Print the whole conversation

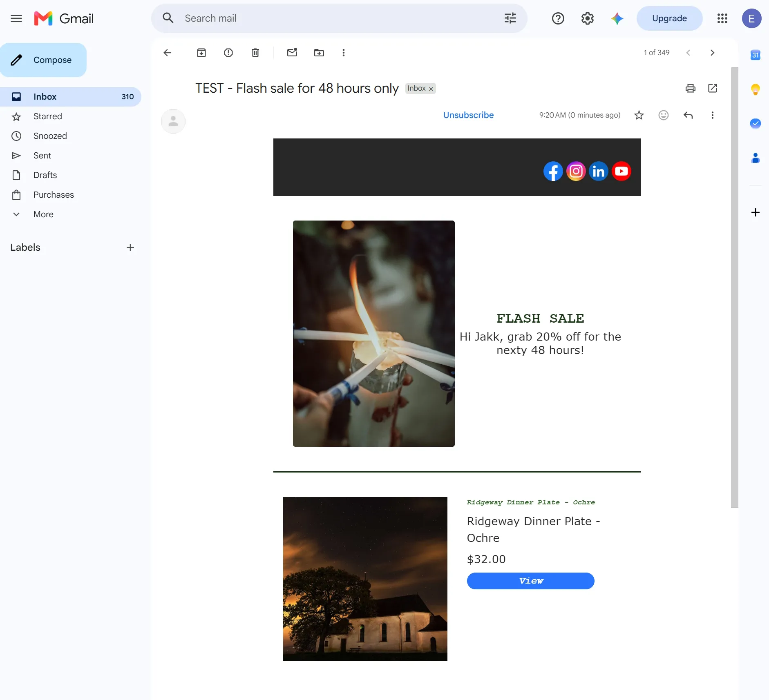coord(691,88)
